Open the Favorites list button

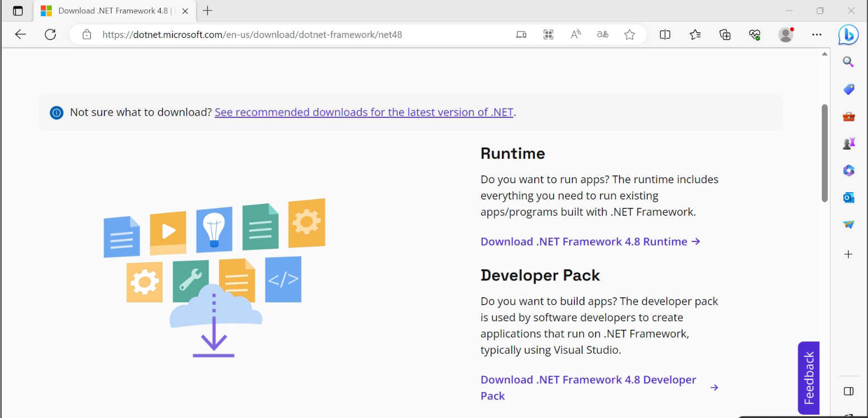click(x=695, y=35)
